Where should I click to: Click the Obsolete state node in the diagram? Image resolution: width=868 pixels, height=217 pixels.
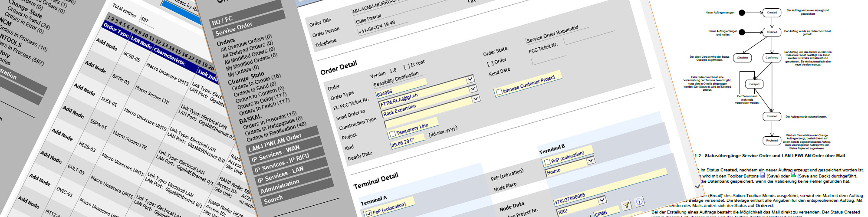coord(742,57)
